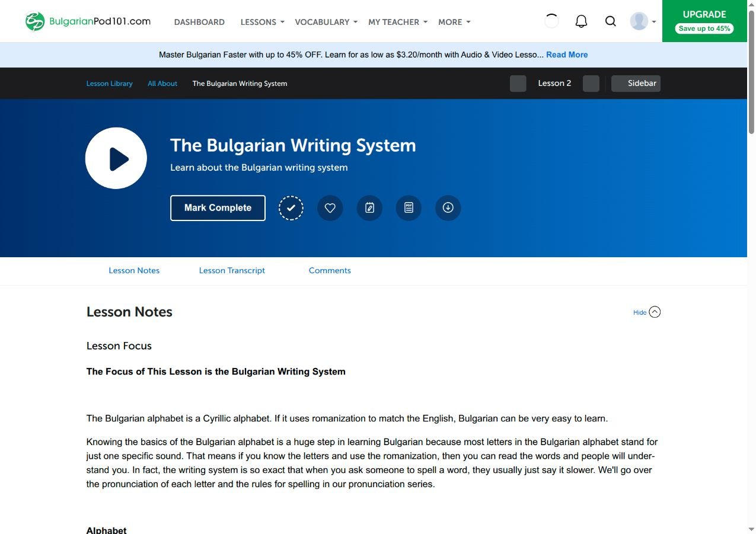Expand the Vocabulary menu
756x534 pixels.
[326, 22]
